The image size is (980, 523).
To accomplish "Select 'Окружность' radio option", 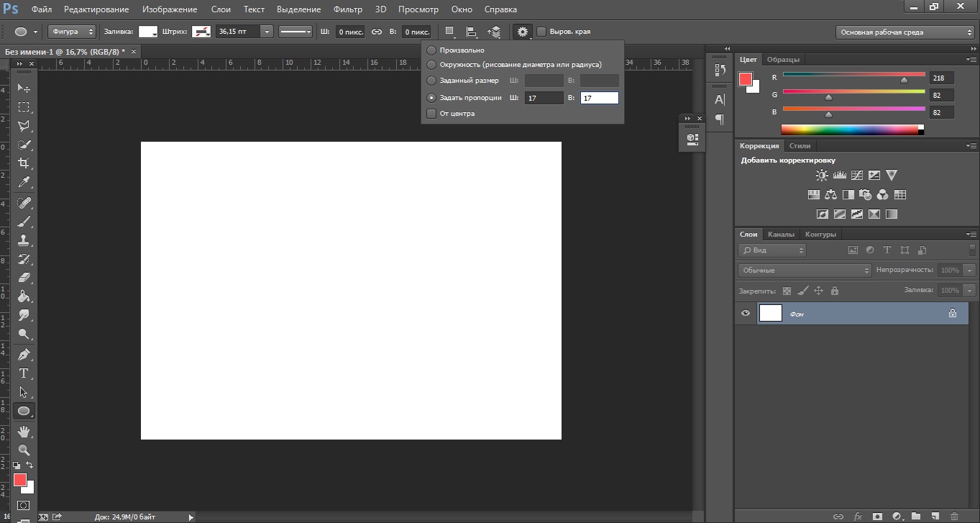I will 431,65.
